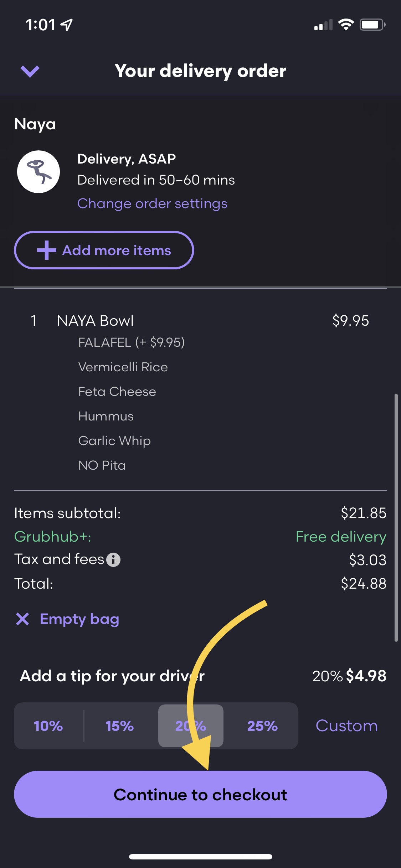
Task: Tap the X icon beside Empty bag
Action: click(x=22, y=619)
